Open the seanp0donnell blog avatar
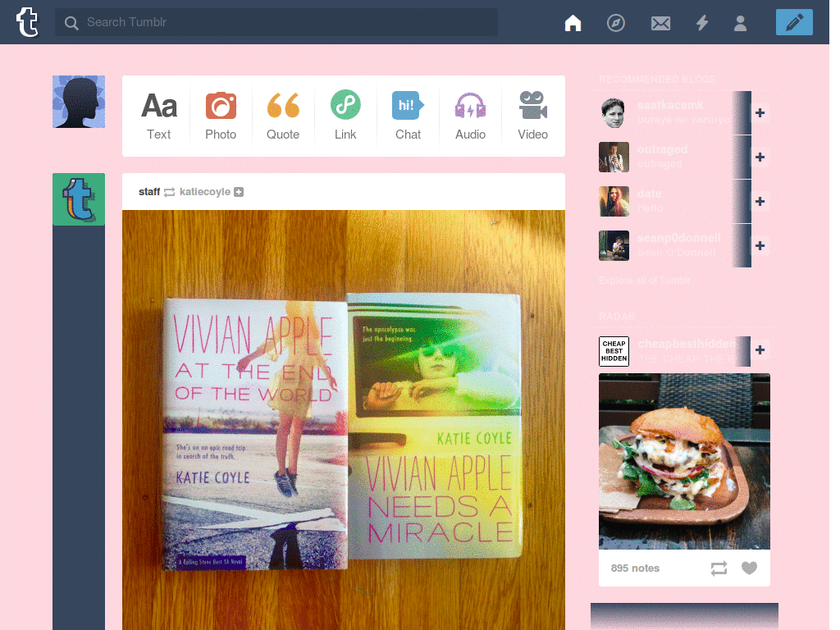The height and width of the screenshot is (630, 840). pos(614,246)
